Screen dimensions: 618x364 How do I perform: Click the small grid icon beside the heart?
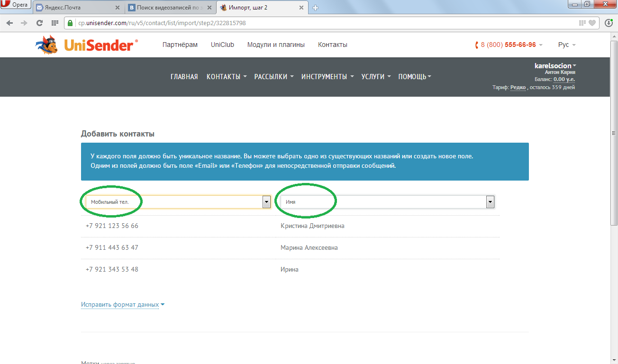tap(582, 23)
